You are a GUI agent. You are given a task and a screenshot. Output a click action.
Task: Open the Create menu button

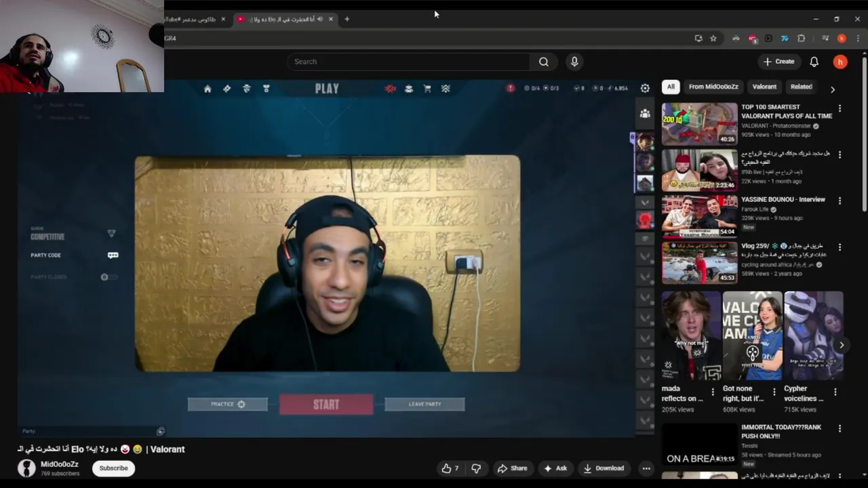pos(778,62)
